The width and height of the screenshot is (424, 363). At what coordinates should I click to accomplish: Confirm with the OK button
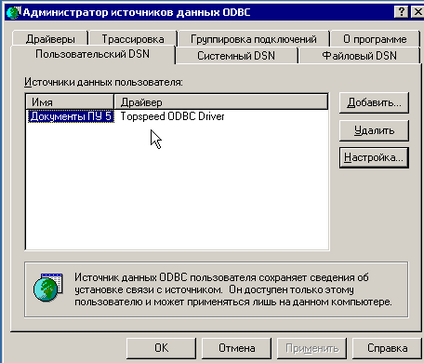pyautogui.click(x=161, y=348)
